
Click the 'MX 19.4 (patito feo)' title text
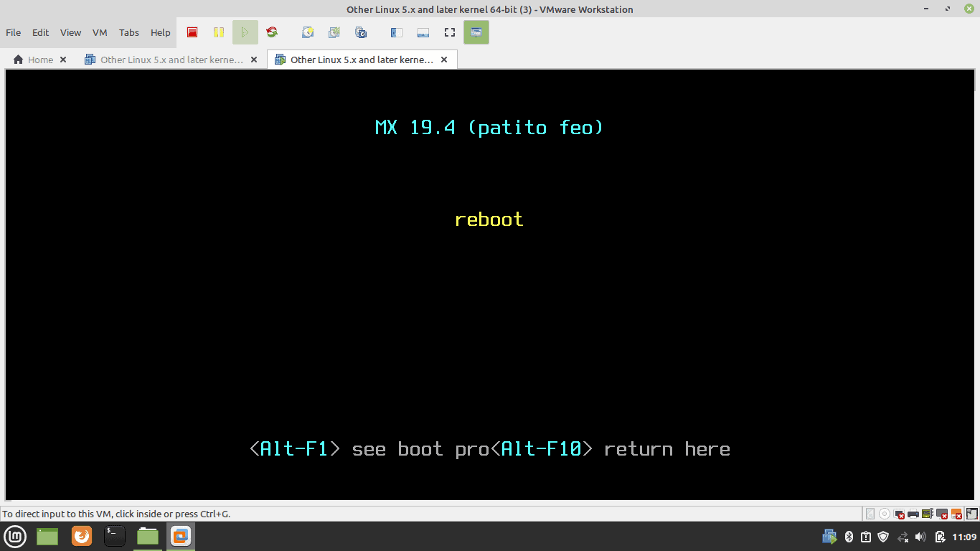[x=489, y=128]
